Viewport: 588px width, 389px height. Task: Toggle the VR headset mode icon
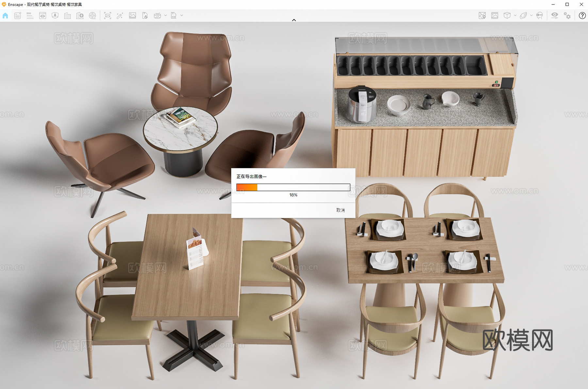pos(540,16)
